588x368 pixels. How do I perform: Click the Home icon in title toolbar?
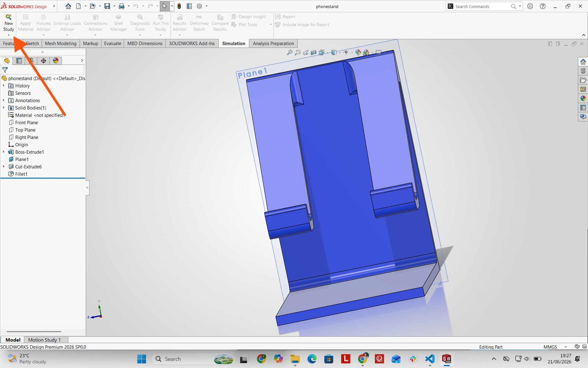(68, 6)
